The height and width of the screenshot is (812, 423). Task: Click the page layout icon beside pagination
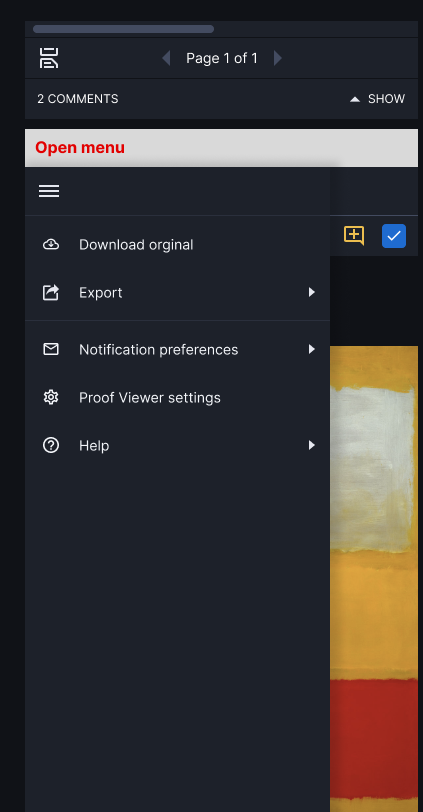[x=49, y=58]
